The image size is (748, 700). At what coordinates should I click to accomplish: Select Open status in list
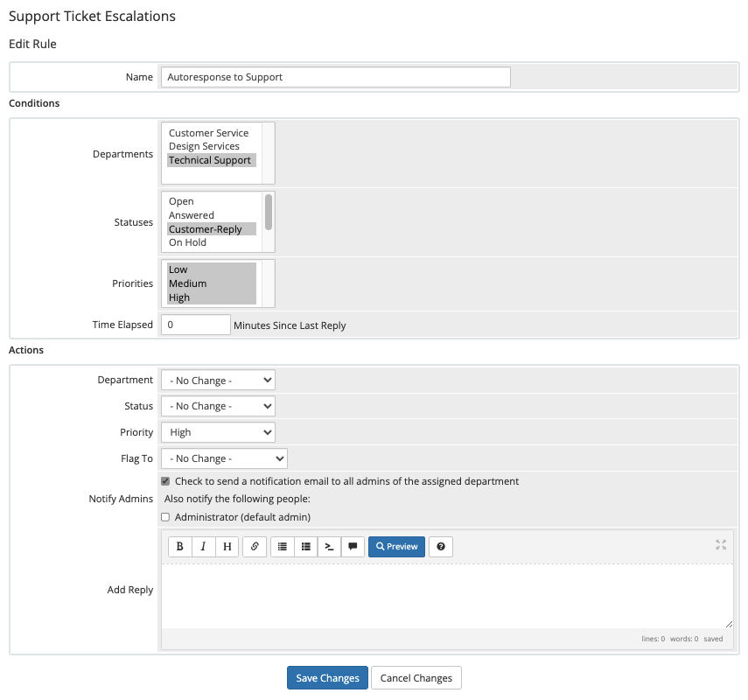(x=212, y=201)
